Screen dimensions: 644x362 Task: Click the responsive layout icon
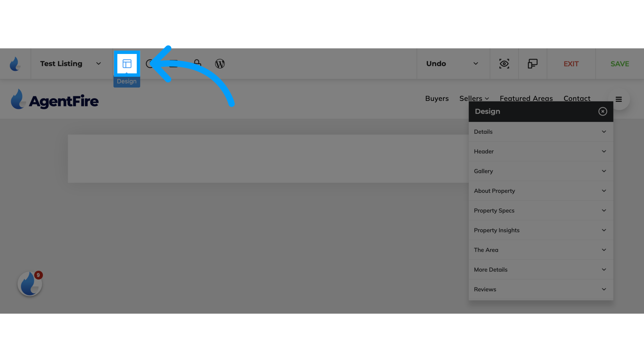point(533,64)
